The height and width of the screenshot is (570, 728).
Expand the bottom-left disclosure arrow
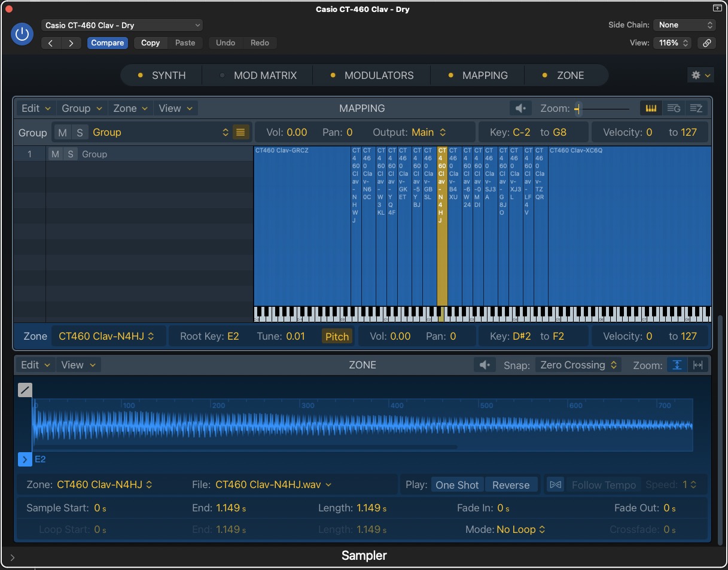[12, 557]
